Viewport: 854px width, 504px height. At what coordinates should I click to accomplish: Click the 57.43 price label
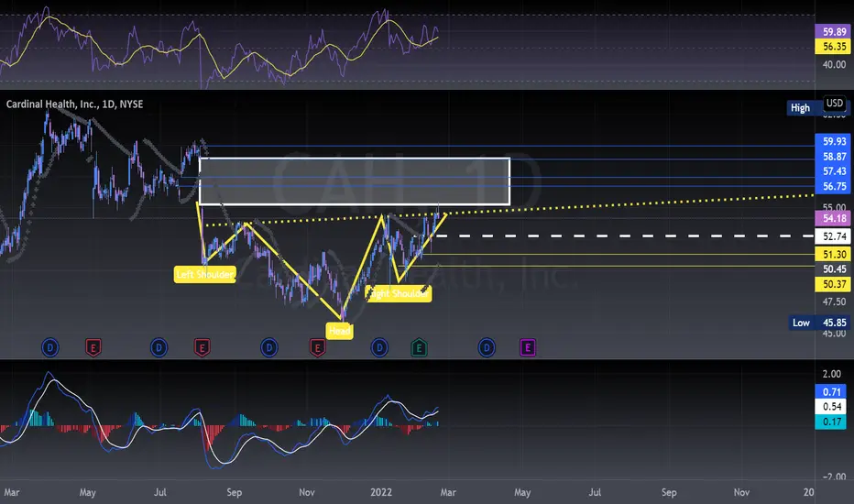pos(834,171)
